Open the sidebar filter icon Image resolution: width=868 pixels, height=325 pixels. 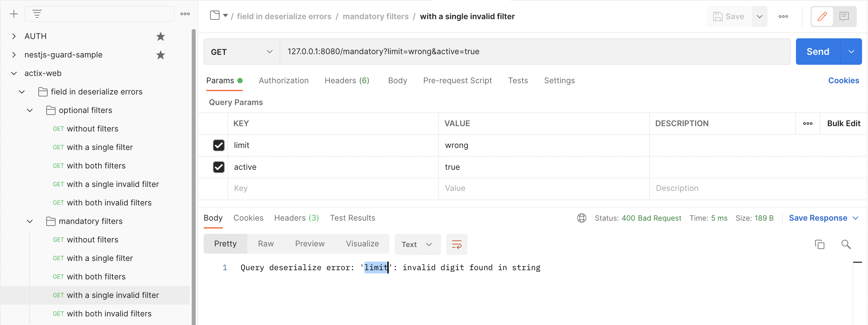[37, 14]
